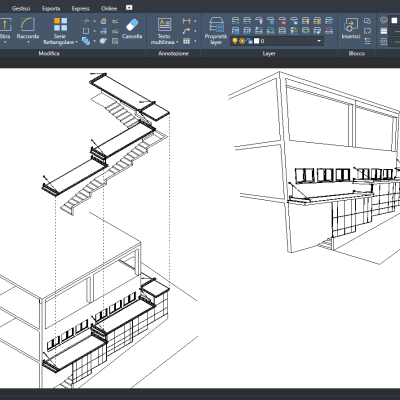This screenshot has height=400, width=400.
Task: Click the Inserisci block icon
Action: pyautogui.click(x=351, y=28)
